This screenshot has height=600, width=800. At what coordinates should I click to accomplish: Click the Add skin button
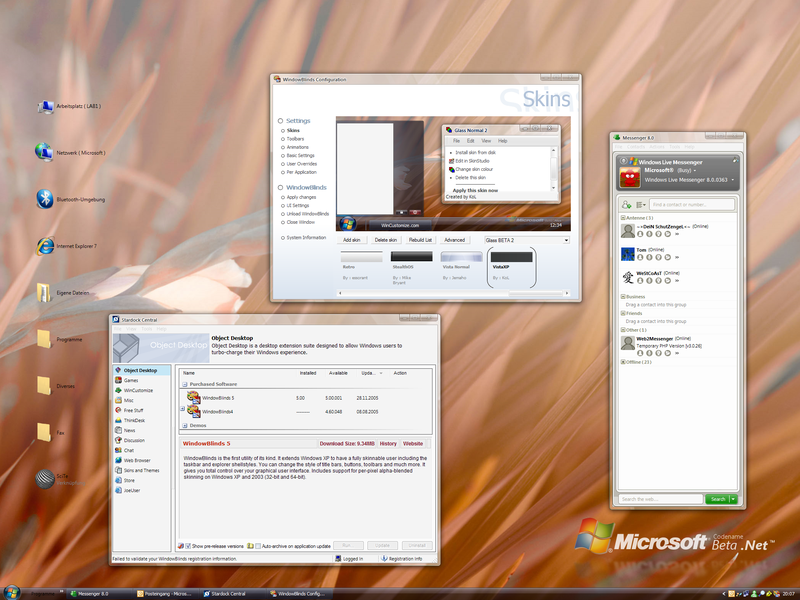tap(353, 240)
